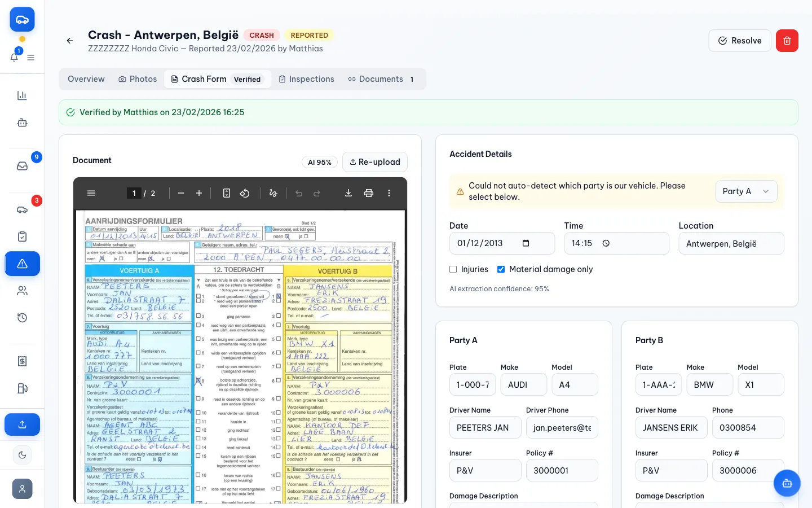Image resolution: width=812 pixels, height=508 pixels.
Task: Expand the Party A dropdown
Action: (x=746, y=191)
